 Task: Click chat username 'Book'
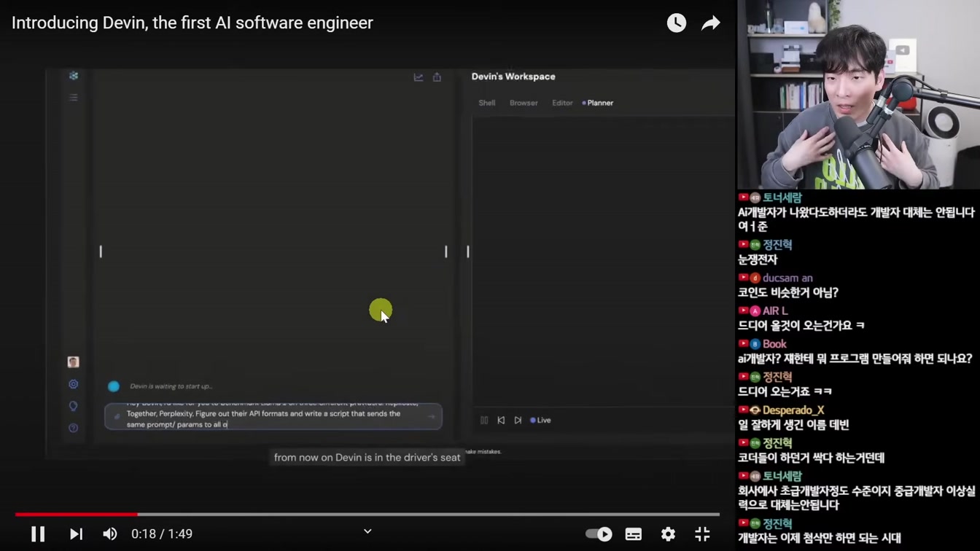pyautogui.click(x=774, y=344)
